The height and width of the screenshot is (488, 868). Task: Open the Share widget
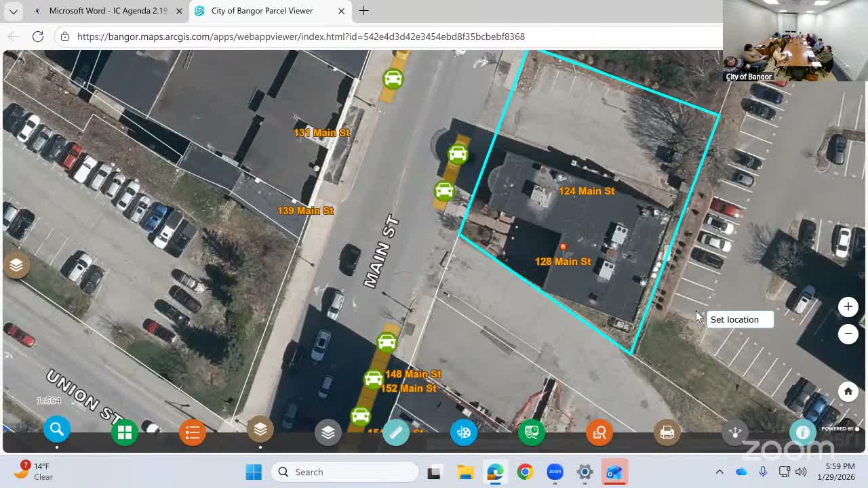click(734, 432)
